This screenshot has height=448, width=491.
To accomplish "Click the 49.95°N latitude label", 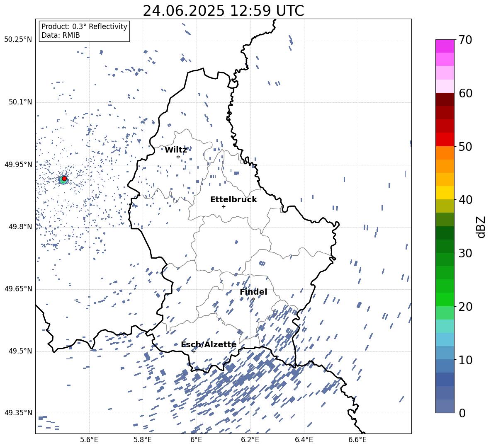I will [18, 164].
